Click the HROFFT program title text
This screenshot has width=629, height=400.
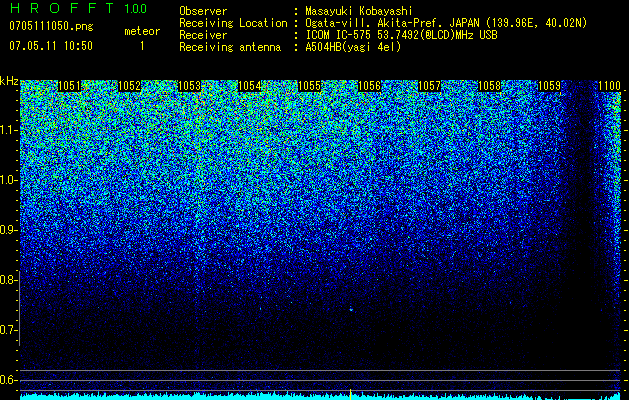[x=62, y=8]
